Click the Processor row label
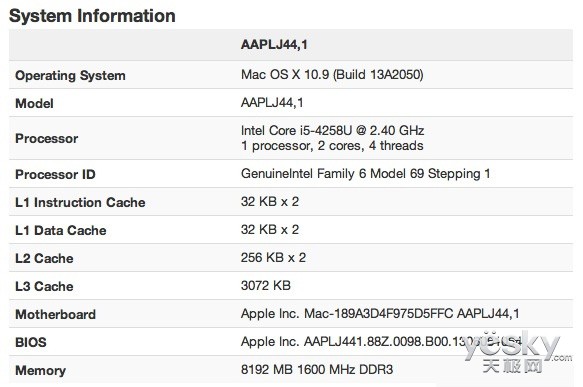Image resolution: width=583 pixels, height=387 pixels. (46, 139)
